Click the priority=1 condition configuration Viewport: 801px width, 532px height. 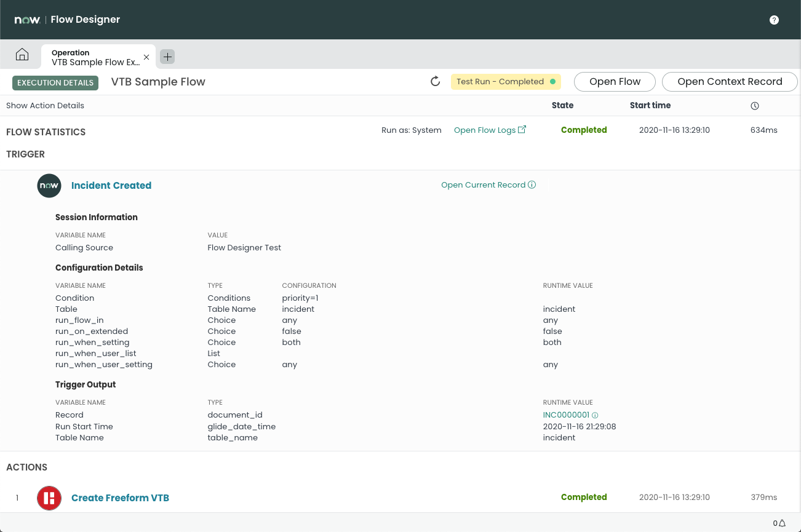click(300, 298)
